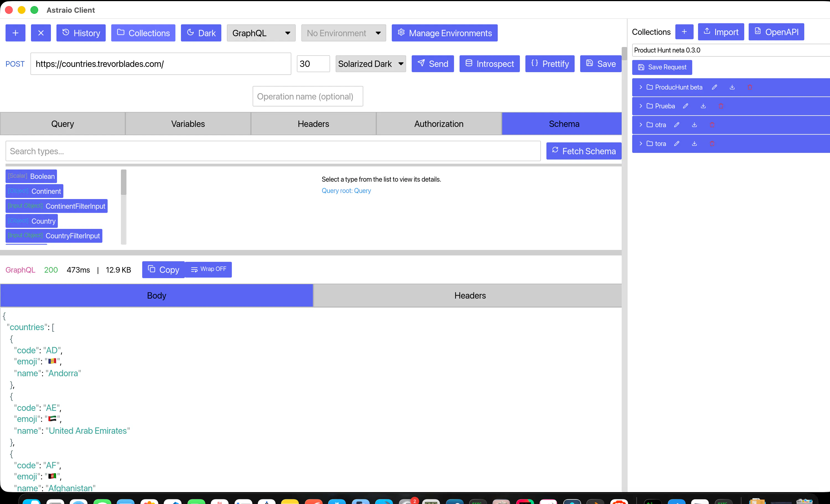Select the ContinentFilterInput type
Viewport: 830px width, 504px height.
tap(57, 206)
